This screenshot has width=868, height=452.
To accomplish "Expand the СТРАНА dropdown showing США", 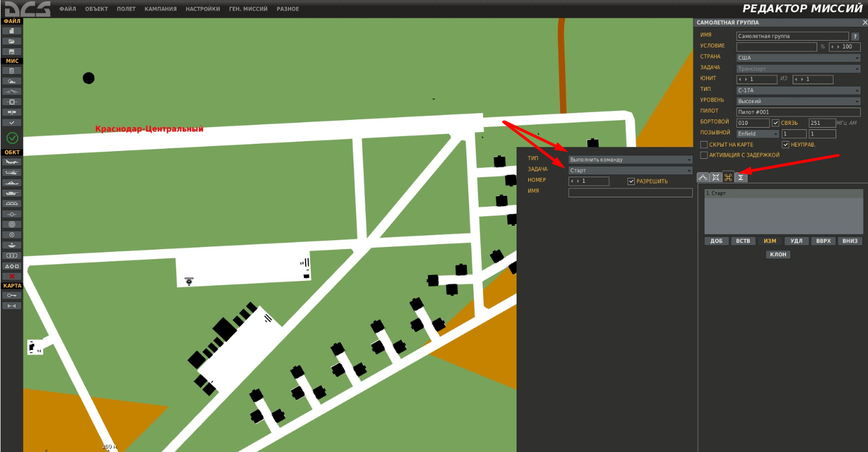I will [x=798, y=57].
